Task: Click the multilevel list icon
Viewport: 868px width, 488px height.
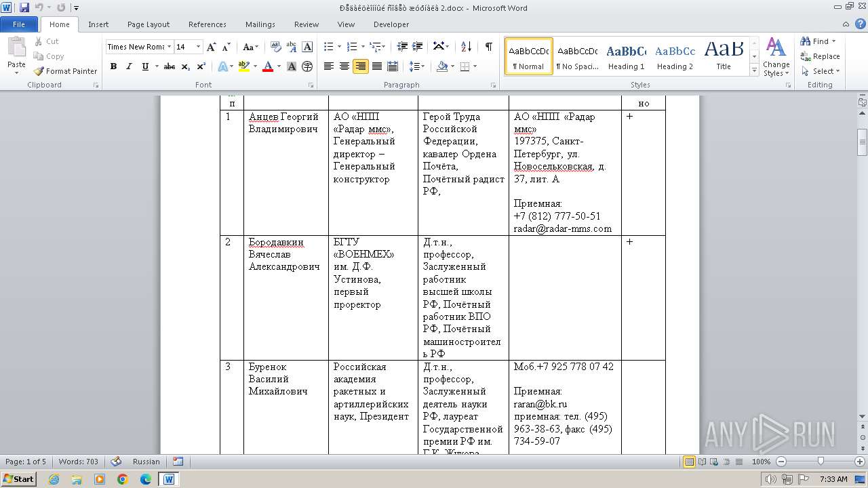Action: [375, 47]
